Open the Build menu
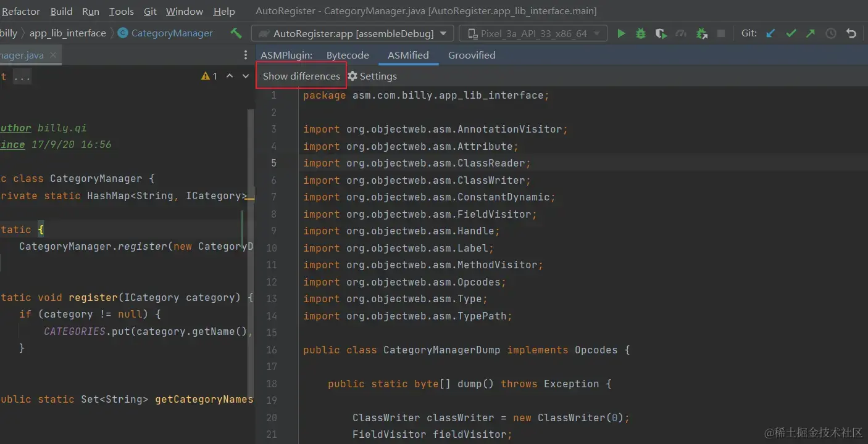Image resolution: width=868 pixels, height=444 pixels. pos(61,11)
